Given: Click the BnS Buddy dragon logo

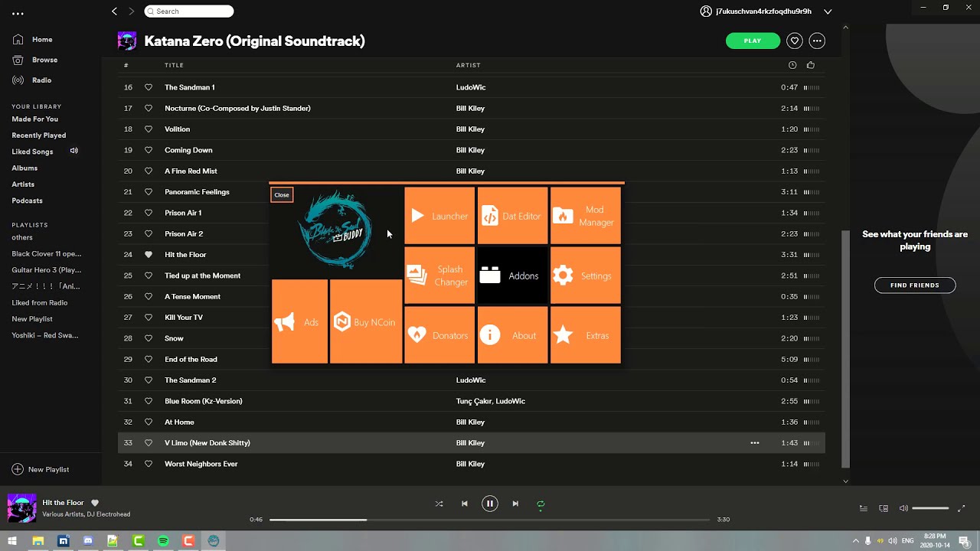Looking at the screenshot, I should coord(337,230).
